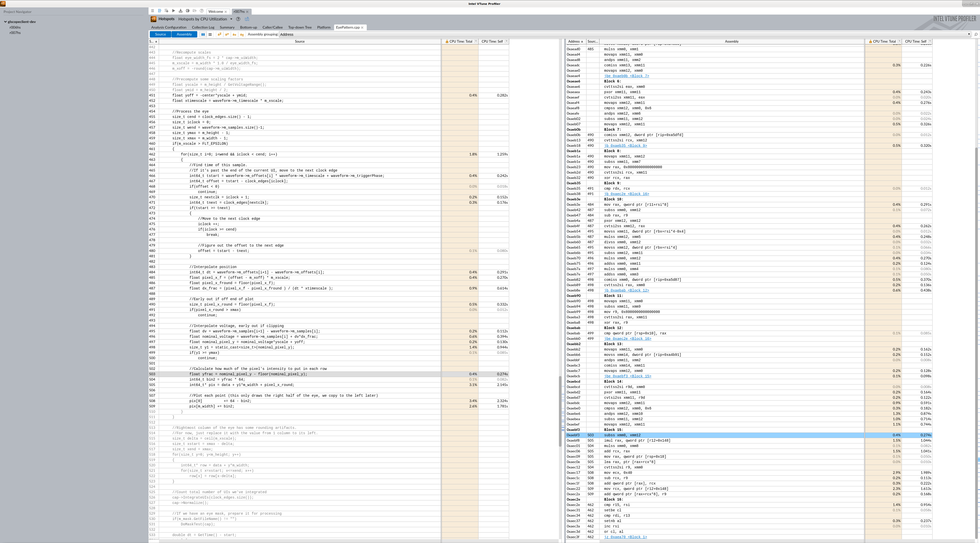Select highlighted assembly row subss xmm0, xmm12
The image size is (980, 543).
click(x=749, y=435)
